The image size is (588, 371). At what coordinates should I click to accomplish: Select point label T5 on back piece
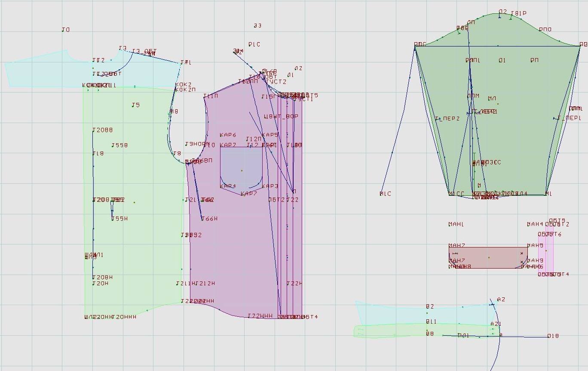tap(135, 105)
